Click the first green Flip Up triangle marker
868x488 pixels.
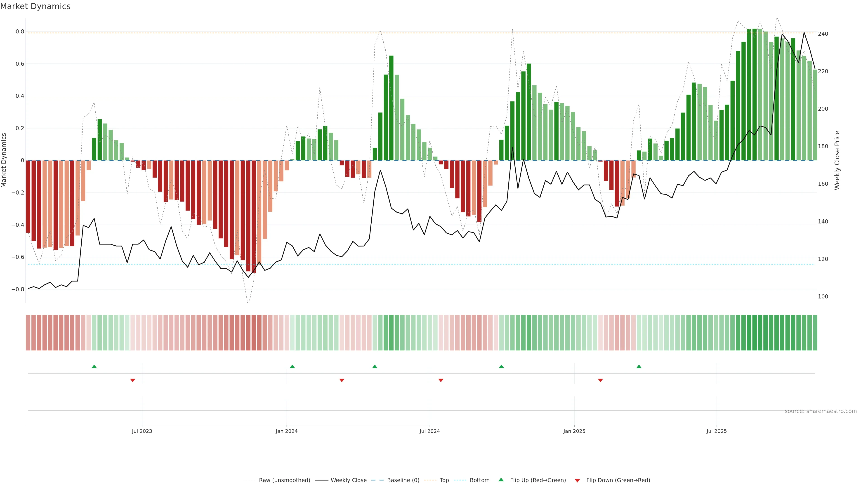94,366
